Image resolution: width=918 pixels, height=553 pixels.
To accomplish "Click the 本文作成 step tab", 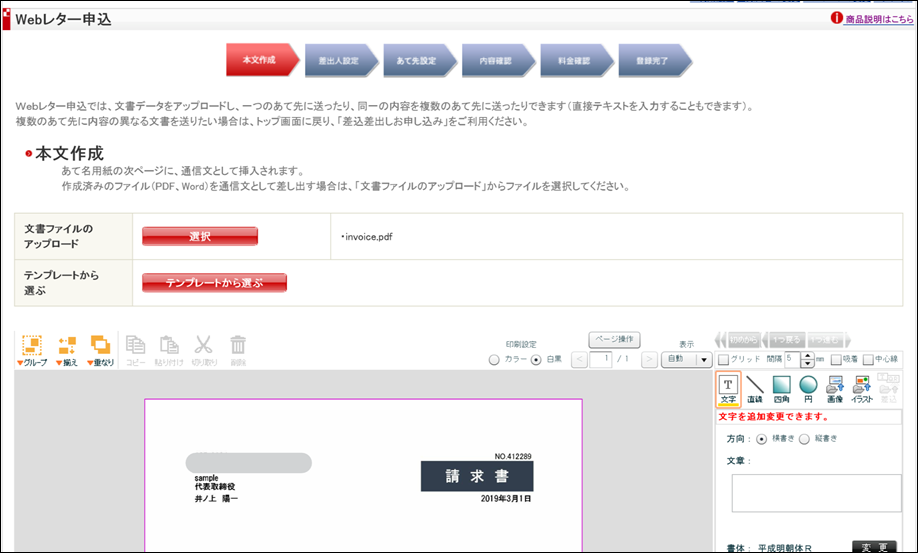I will [262, 60].
